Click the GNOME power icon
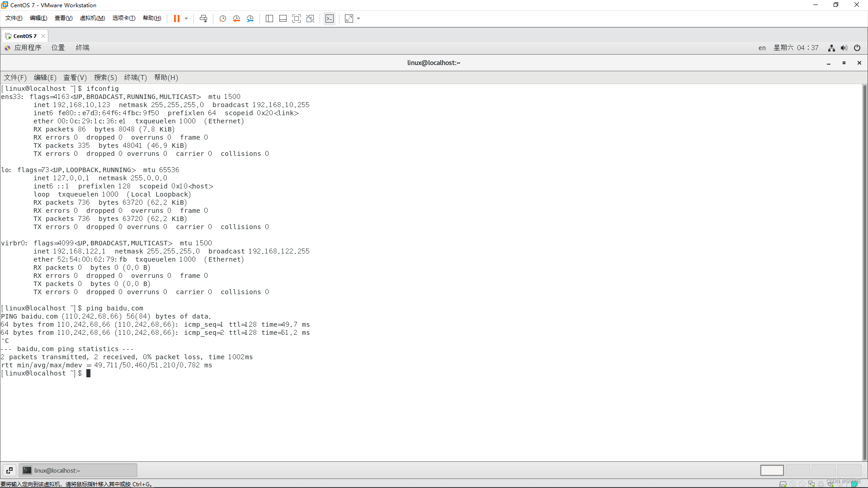This screenshot has width=868, height=488. click(857, 48)
